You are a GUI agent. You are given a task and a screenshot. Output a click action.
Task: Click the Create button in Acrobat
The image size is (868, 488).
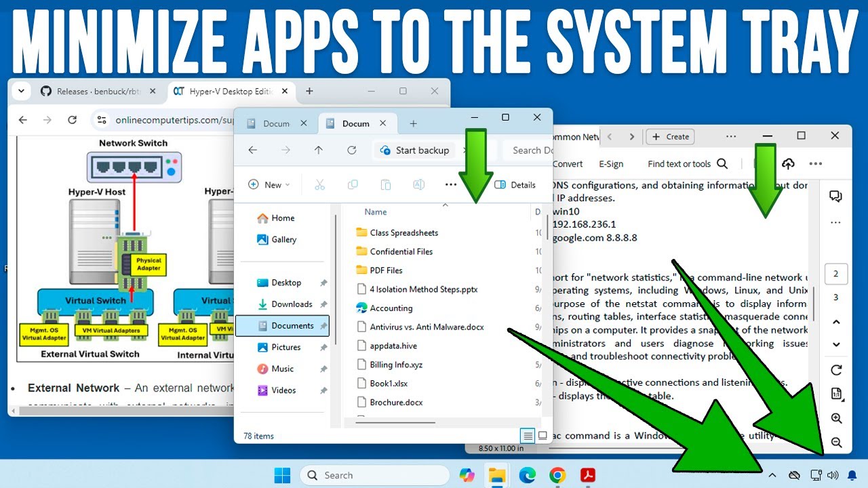pyautogui.click(x=670, y=136)
